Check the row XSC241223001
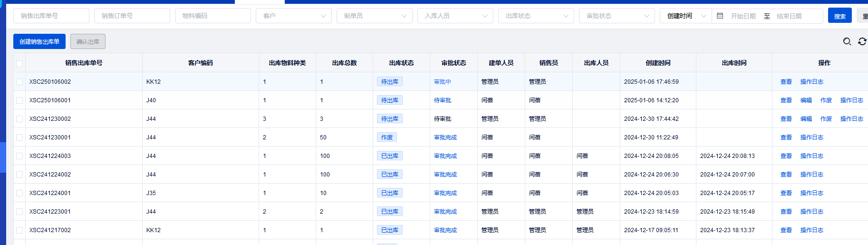 click(19, 212)
